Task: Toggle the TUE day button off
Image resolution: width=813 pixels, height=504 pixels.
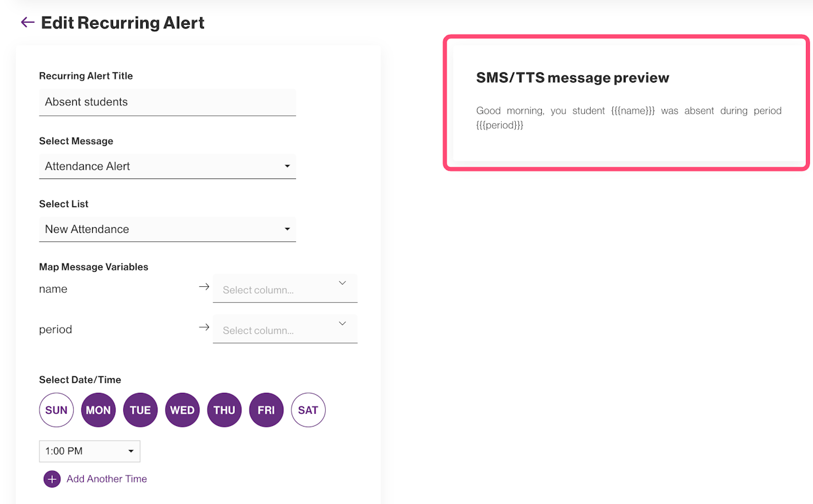Action: [x=140, y=410]
